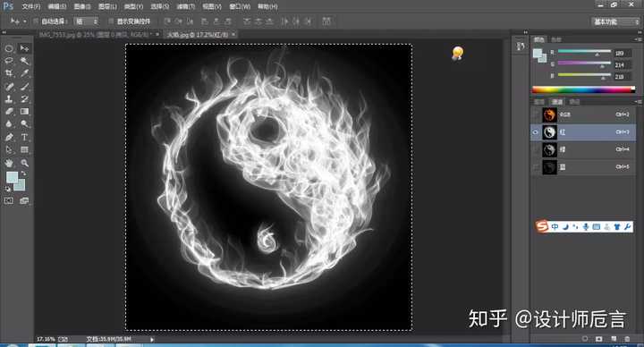Show the RGB composite channel visibility
This screenshot has height=347, width=644.
(x=535, y=114)
